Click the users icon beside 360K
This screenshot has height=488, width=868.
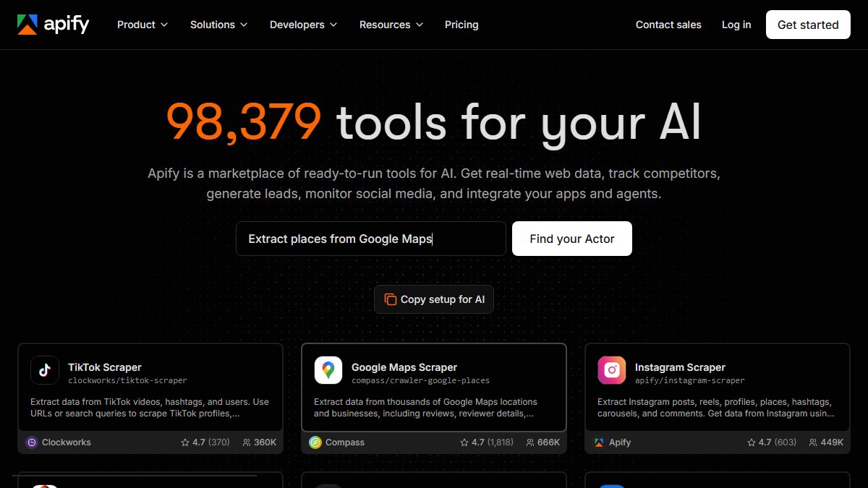247,442
